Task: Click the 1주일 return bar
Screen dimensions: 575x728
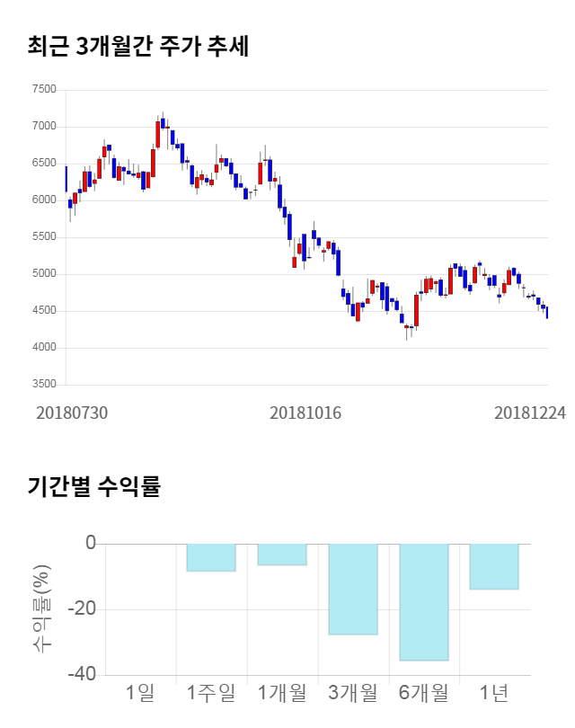Action: coord(211,557)
